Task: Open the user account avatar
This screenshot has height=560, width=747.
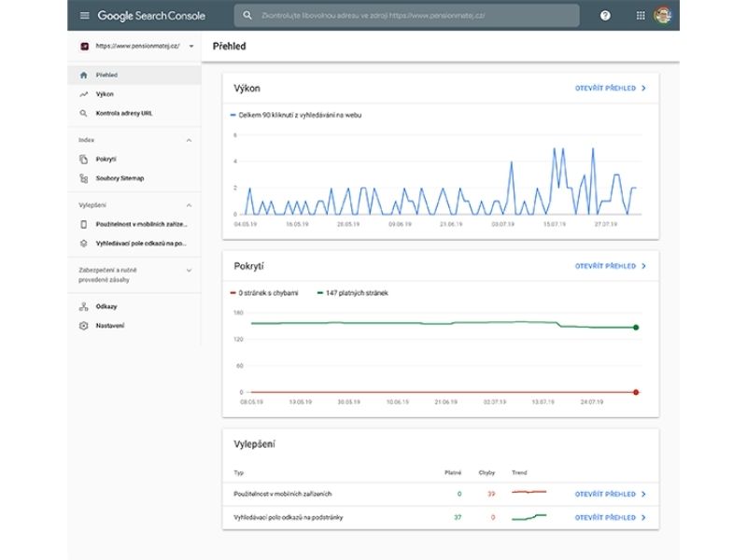Action: 663,15
